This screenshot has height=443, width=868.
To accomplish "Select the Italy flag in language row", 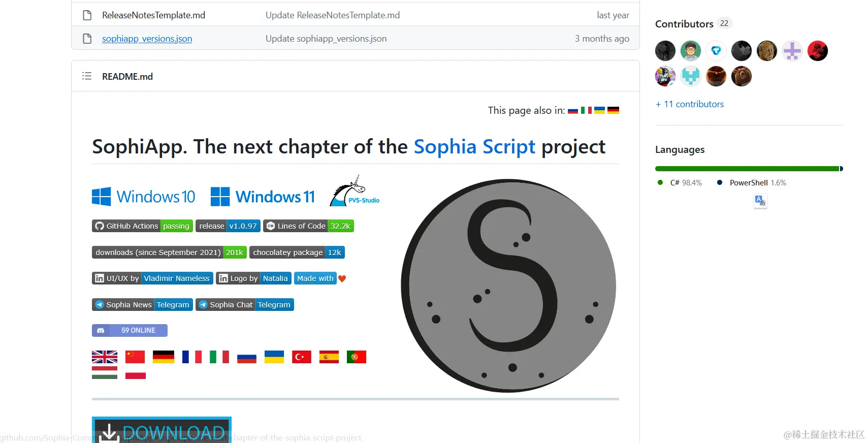I will (x=219, y=357).
